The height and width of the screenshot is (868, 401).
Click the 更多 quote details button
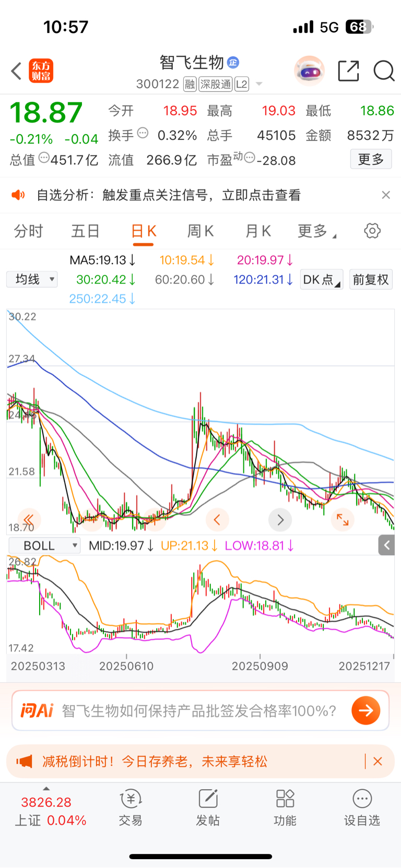[x=371, y=159]
